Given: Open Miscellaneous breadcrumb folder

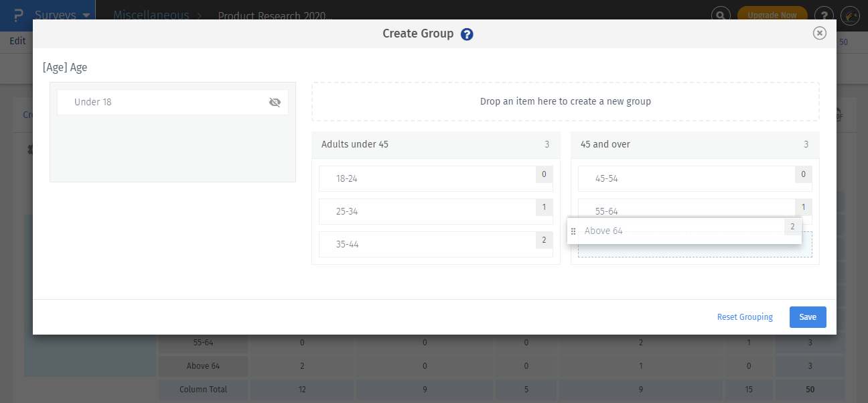Looking at the screenshot, I should tap(151, 15).
